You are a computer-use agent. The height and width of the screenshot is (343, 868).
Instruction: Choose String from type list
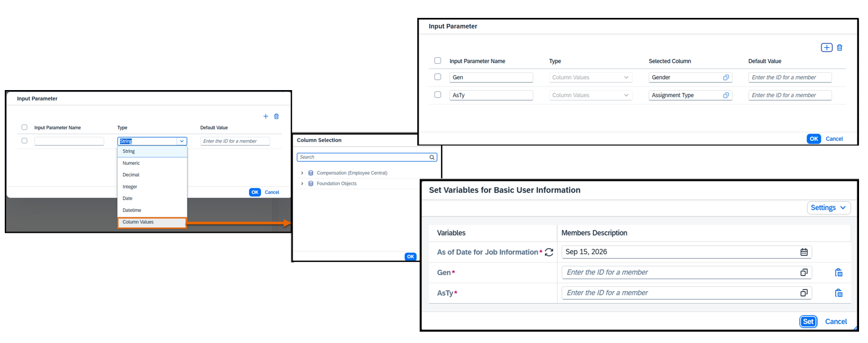coord(152,152)
